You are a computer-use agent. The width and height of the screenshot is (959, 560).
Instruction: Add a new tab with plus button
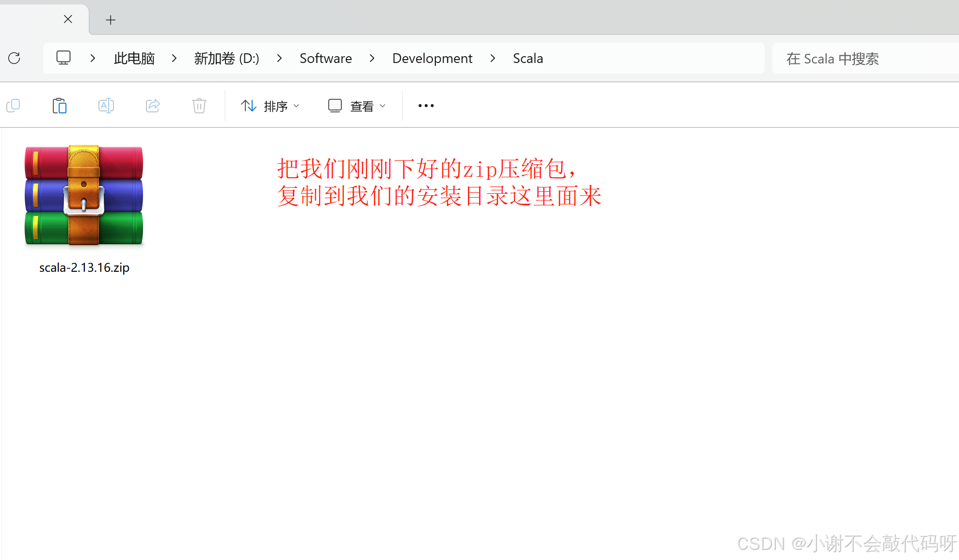[x=111, y=20]
